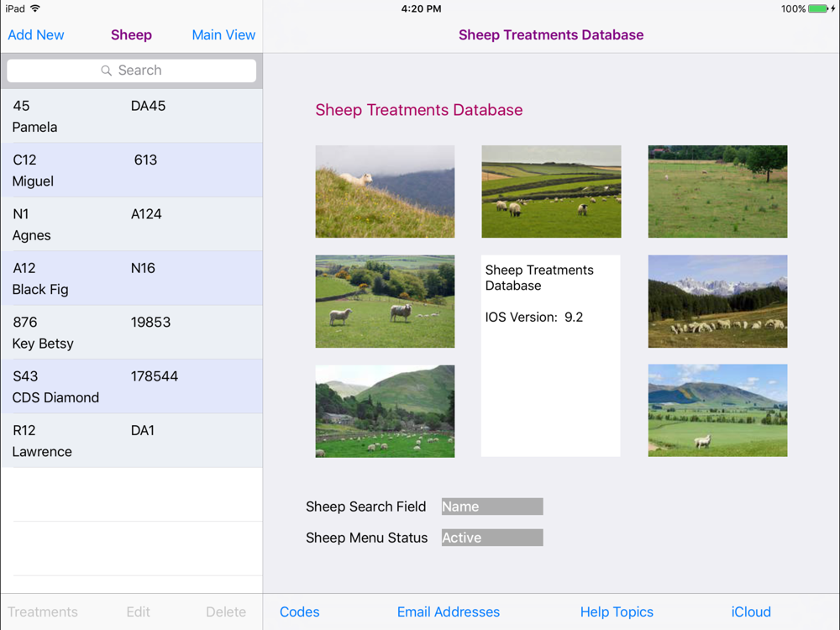
Task: Open the iCloud options
Action: (x=751, y=612)
